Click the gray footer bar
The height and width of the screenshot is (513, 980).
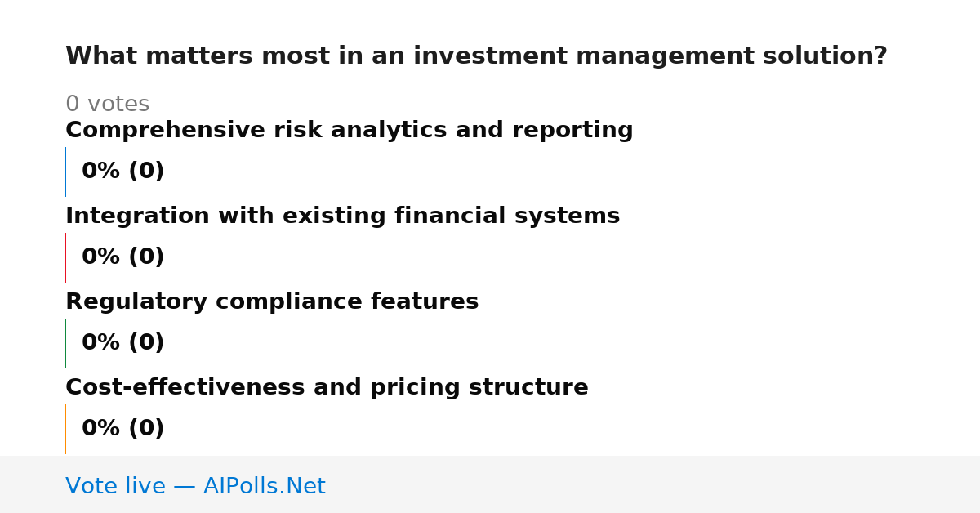pos(490,484)
